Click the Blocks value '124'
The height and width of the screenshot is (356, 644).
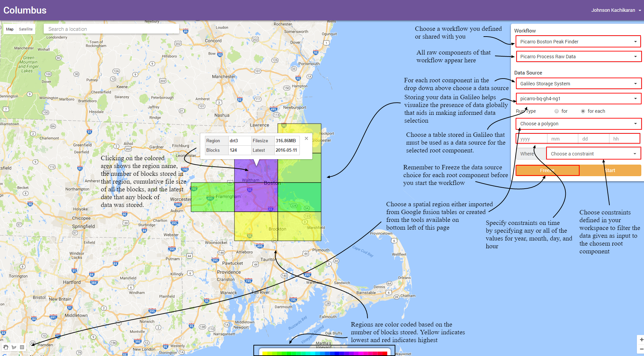233,150
